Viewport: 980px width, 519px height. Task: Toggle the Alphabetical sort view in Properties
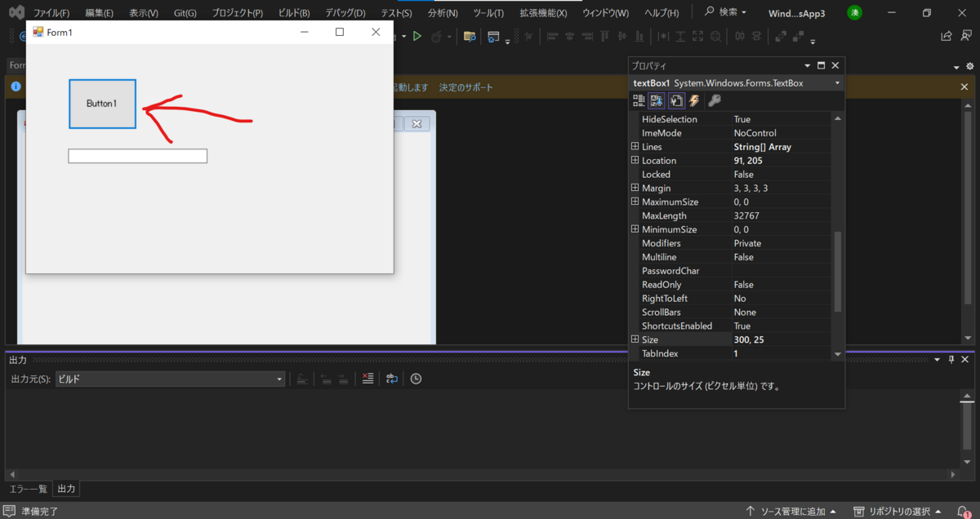point(657,100)
